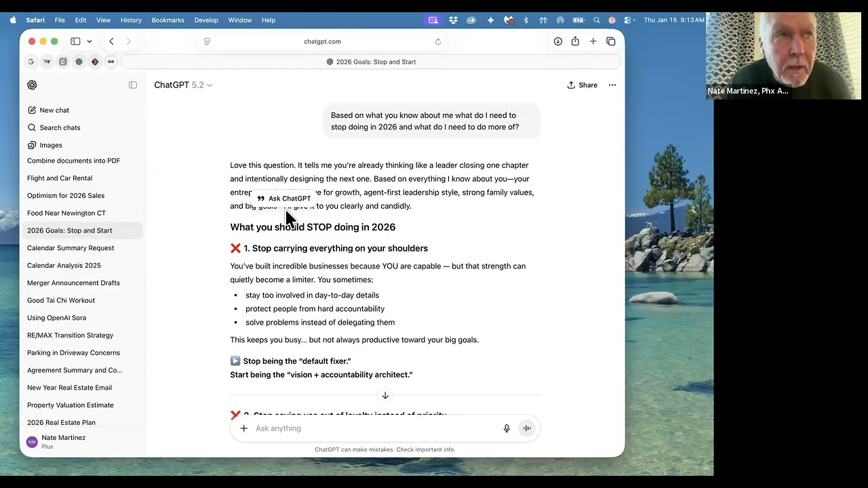Open the Nate Martinez account menu
Screen dimensions: 868x488
pyautogui.click(x=83, y=441)
